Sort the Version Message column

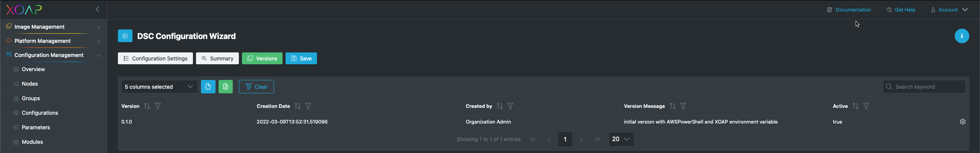click(x=672, y=106)
